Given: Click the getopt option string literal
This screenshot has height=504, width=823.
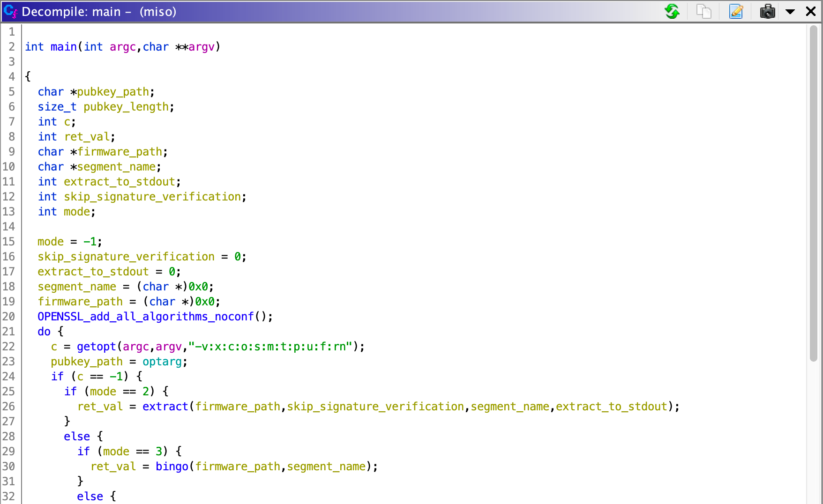Looking at the screenshot, I should (x=270, y=347).
